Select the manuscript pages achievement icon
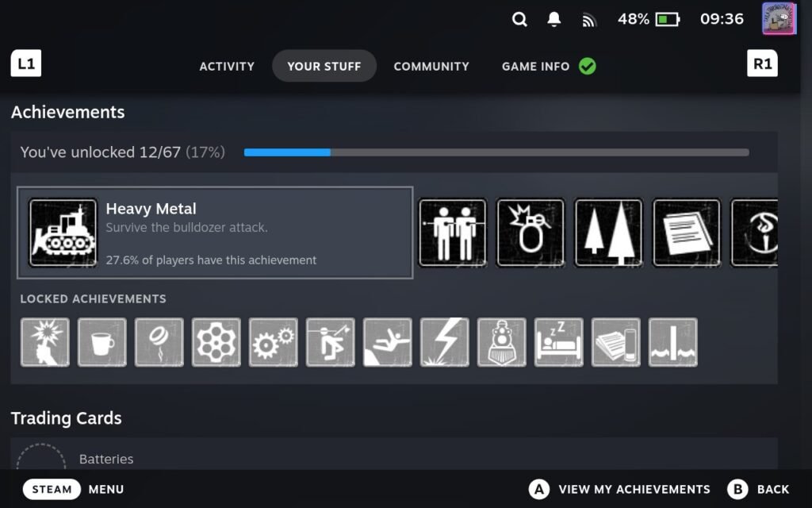 coord(686,233)
